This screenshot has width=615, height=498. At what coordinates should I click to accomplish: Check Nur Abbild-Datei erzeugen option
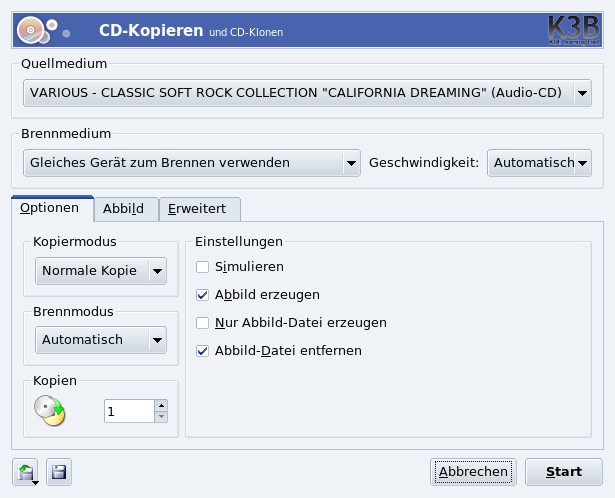tap(203, 323)
